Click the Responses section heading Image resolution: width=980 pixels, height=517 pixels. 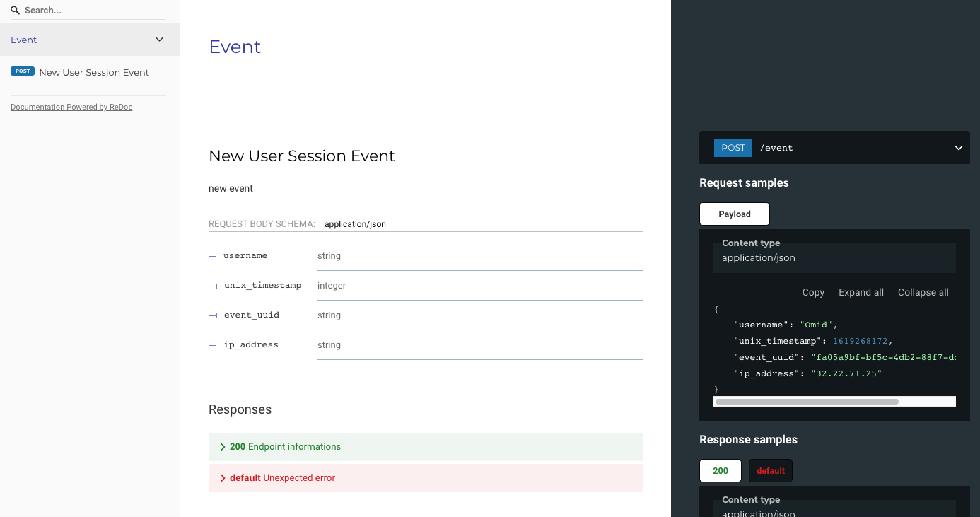click(x=240, y=409)
